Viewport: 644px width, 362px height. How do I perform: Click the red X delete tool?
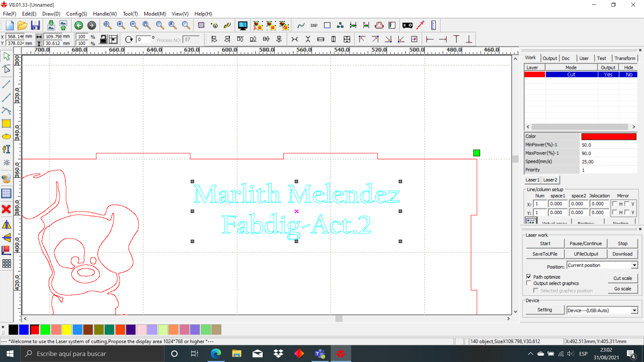(x=6, y=209)
